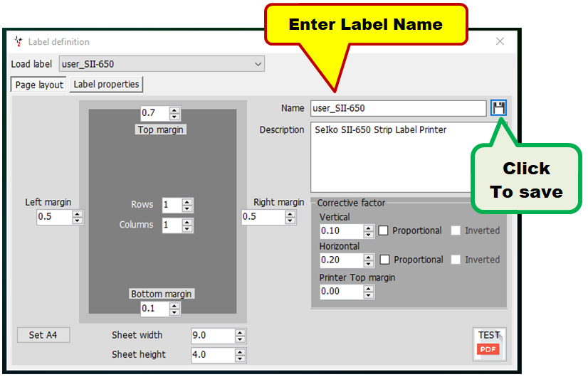This screenshot has height=377, width=588.
Task: Enable Vertical Proportional checkbox
Action: [x=383, y=230]
